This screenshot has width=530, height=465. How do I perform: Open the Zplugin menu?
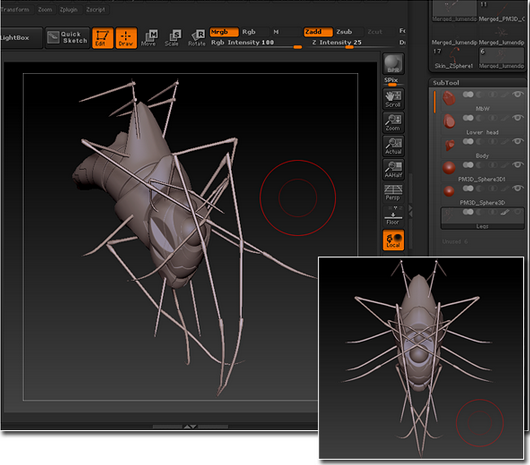69,9
